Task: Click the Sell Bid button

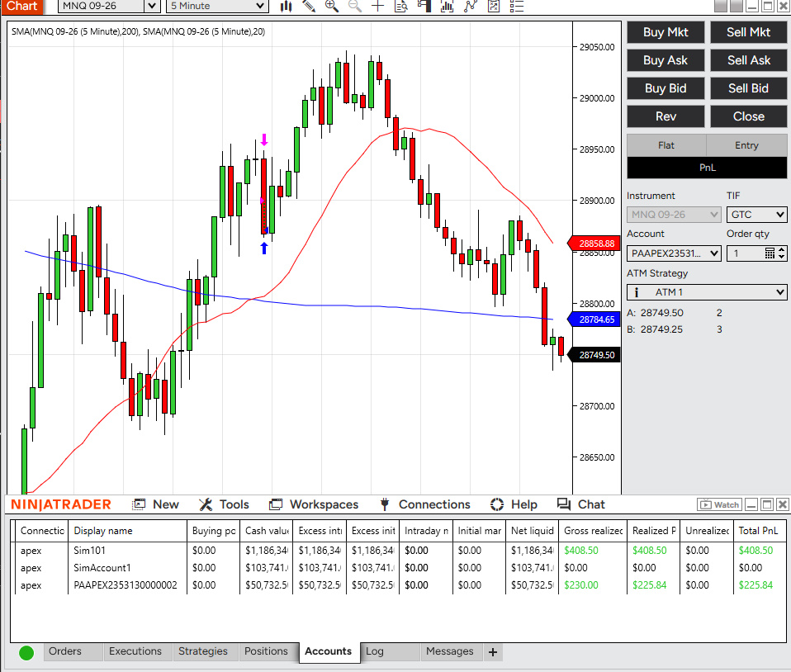Action: coord(748,88)
